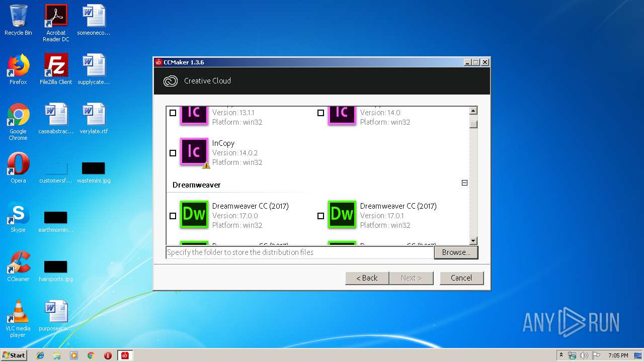The height and width of the screenshot is (362, 644).
Task: Click Dreamweaver CC (2017) 17.0.1 title
Action: (x=398, y=206)
